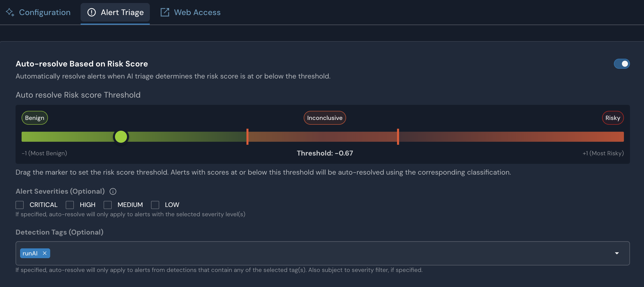644x287 pixels.
Task: Click the Alert Severities info icon
Action: (x=113, y=191)
